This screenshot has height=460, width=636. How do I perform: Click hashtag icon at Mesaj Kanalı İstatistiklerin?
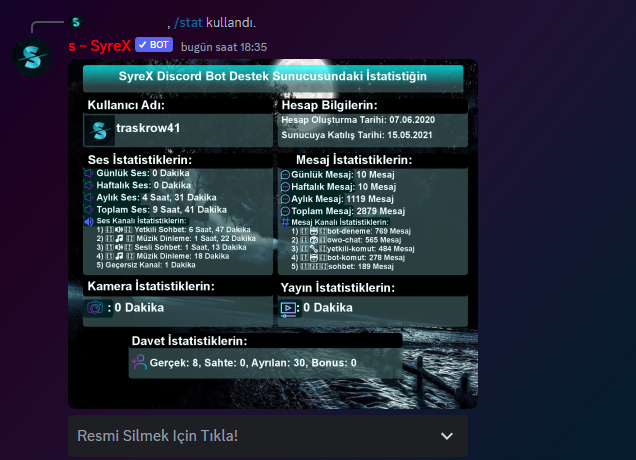tap(286, 222)
